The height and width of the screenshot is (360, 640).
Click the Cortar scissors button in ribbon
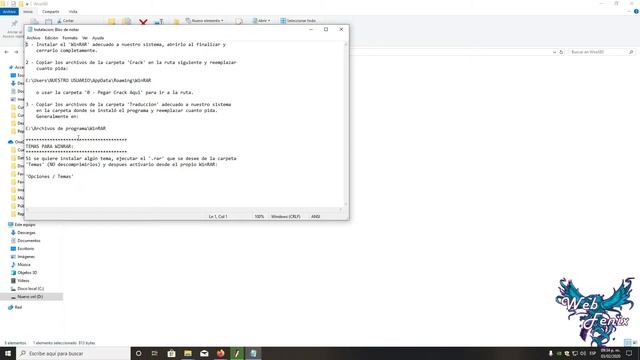pyautogui.click(x=66, y=21)
